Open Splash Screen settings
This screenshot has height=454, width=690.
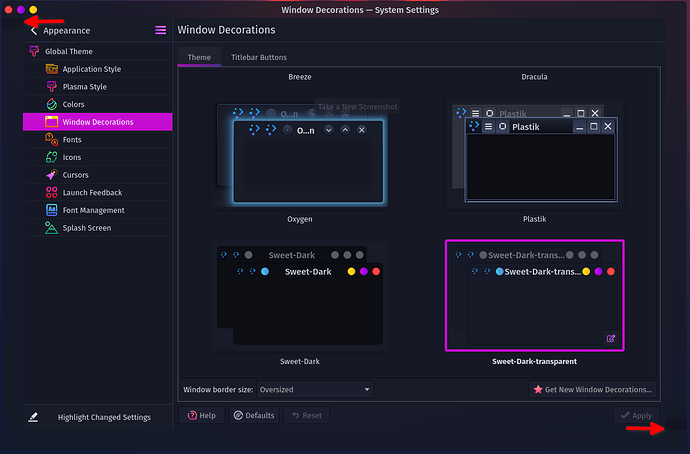pos(98,227)
